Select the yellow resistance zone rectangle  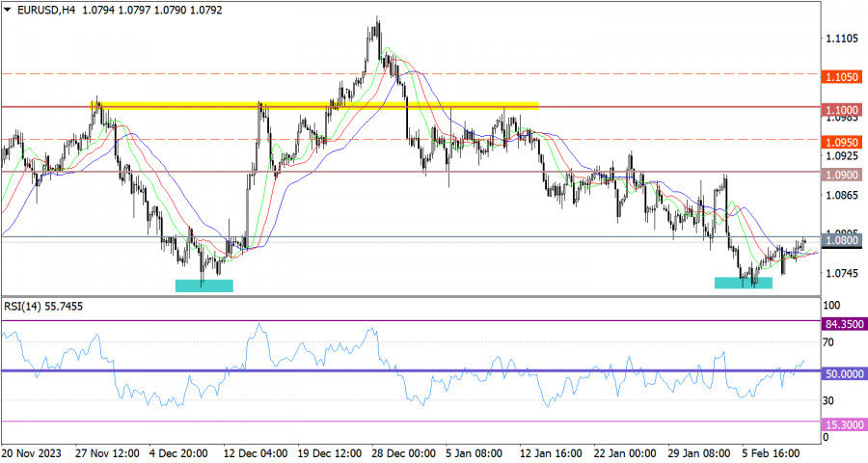coord(314,105)
